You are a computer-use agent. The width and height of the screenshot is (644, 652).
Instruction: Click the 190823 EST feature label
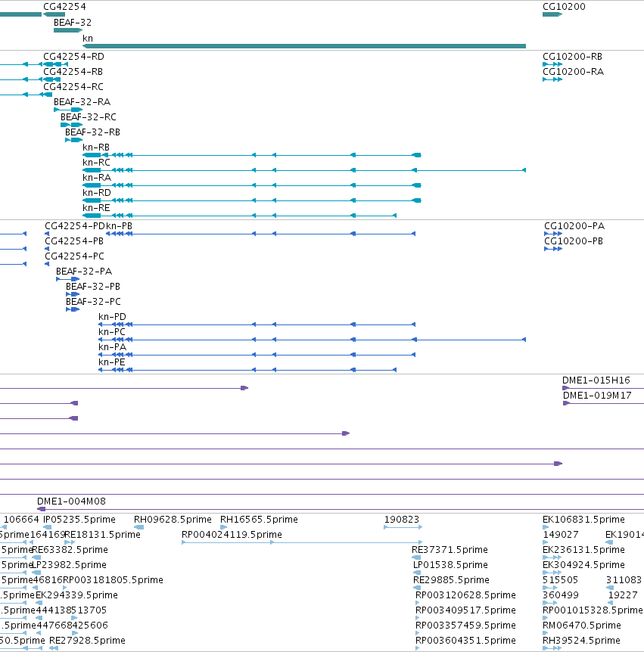tap(402, 520)
